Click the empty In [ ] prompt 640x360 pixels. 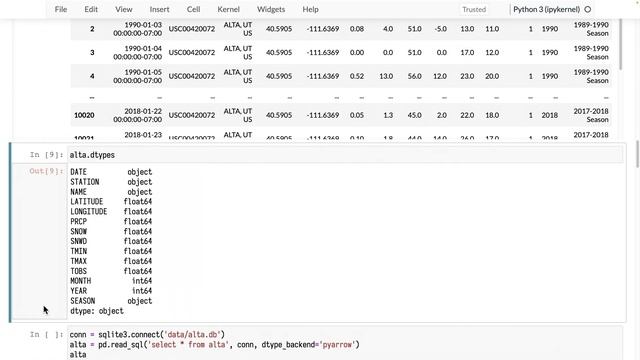click(46, 335)
